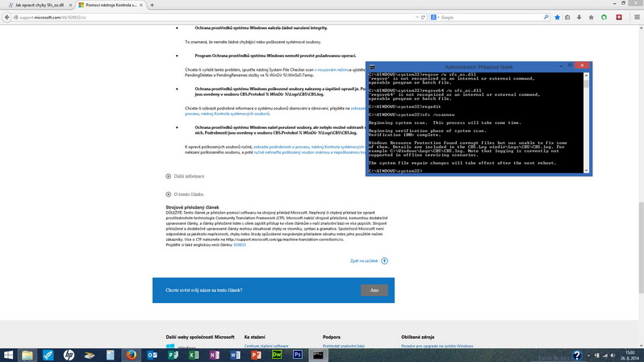Click the 'Ano' feedback button
The height and width of the screenshot is (362, 644).
(374, 290)
